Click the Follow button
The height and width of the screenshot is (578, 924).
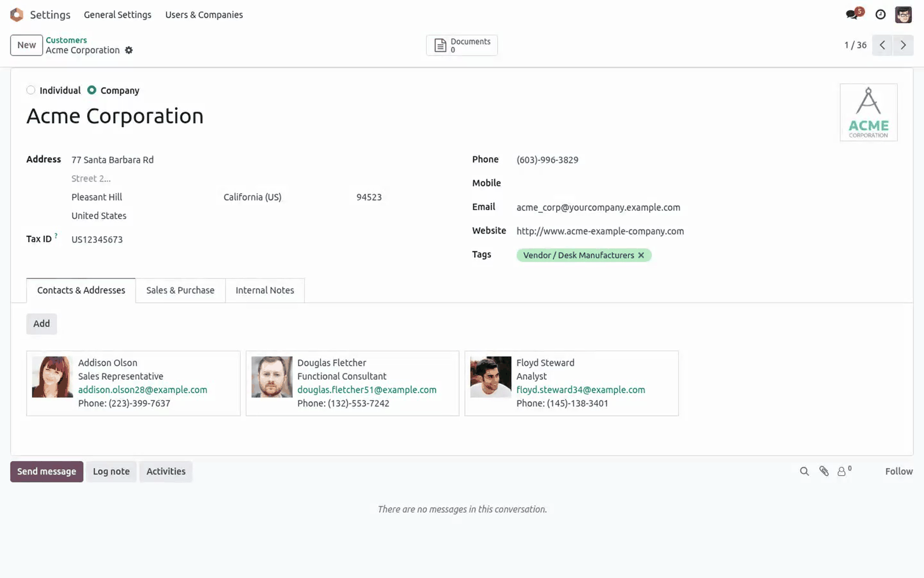coord(899,472)
